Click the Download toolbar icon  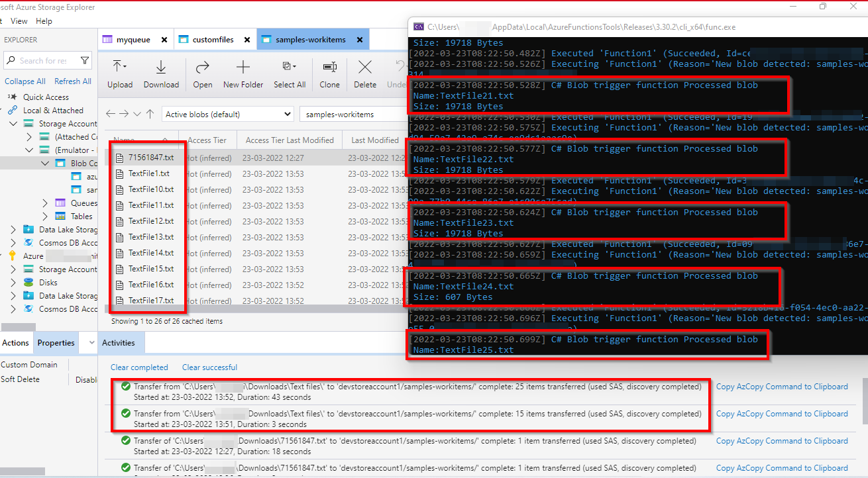click(x=161, y=67)
